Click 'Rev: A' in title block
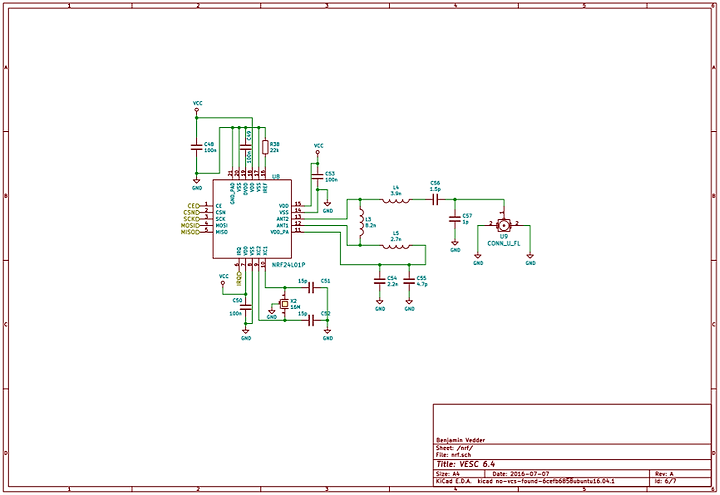 [x=664, y=473]
